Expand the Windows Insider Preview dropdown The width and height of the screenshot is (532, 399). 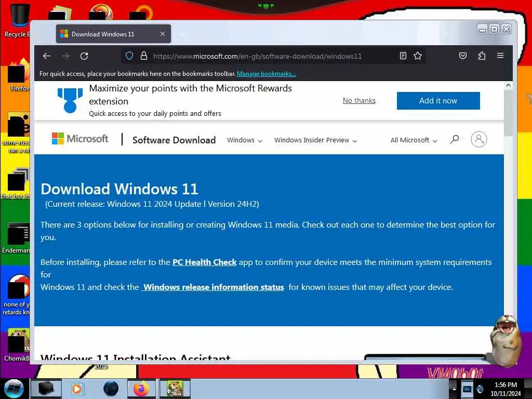[315, 140]
